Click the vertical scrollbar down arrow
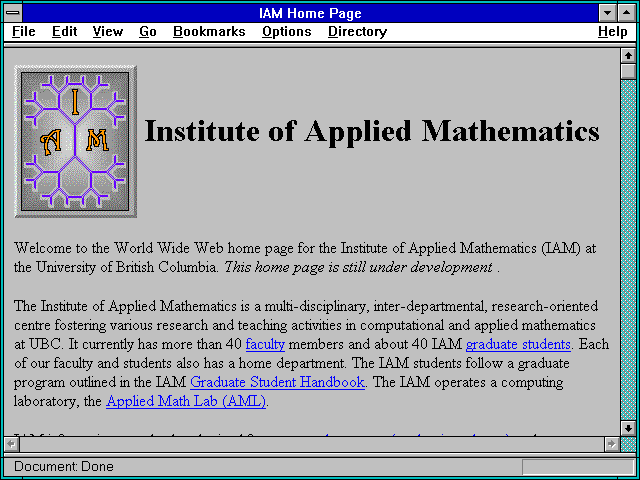 point(628,428)
